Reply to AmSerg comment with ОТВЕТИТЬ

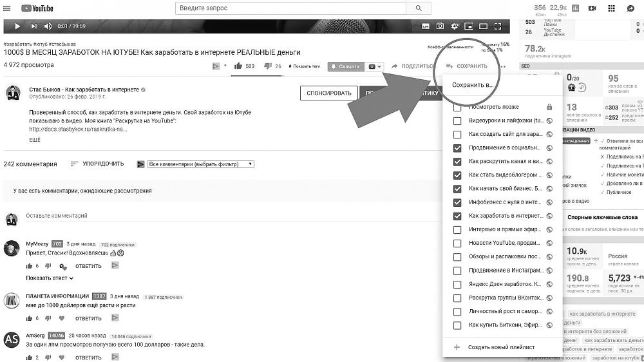(88, 358)
